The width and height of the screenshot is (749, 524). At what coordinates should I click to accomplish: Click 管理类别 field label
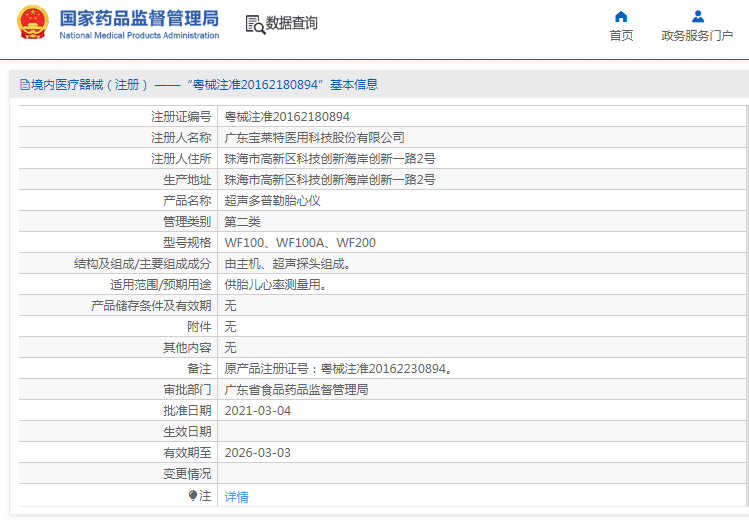(187, 222)
